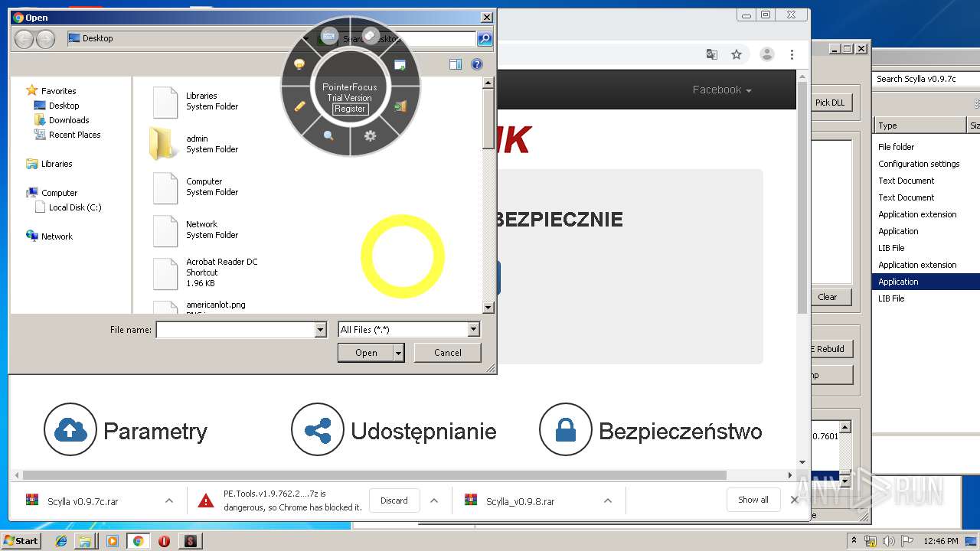Viewport: 980px width, 551px height.
Task: Click Clear in Scylla window
Action: 828,297
